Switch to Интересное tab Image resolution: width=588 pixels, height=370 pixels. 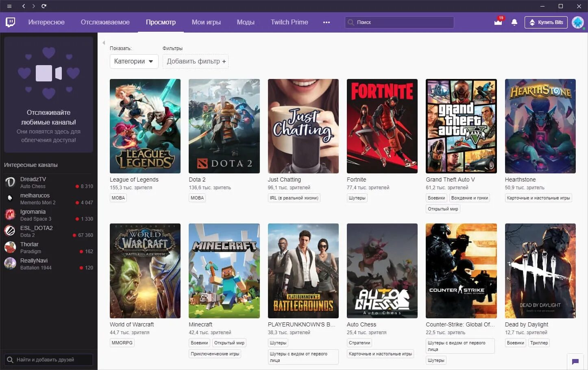point(46,22)
